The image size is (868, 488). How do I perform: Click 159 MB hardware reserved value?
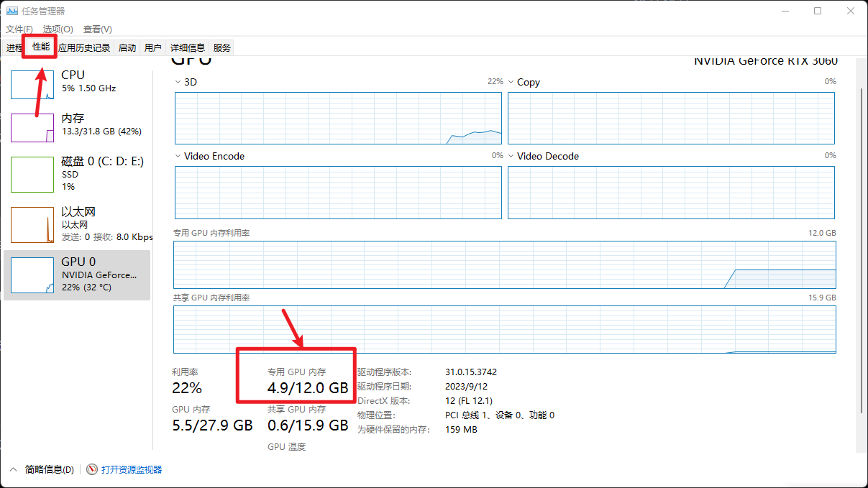pyautogui.click(x=461, y=430)
